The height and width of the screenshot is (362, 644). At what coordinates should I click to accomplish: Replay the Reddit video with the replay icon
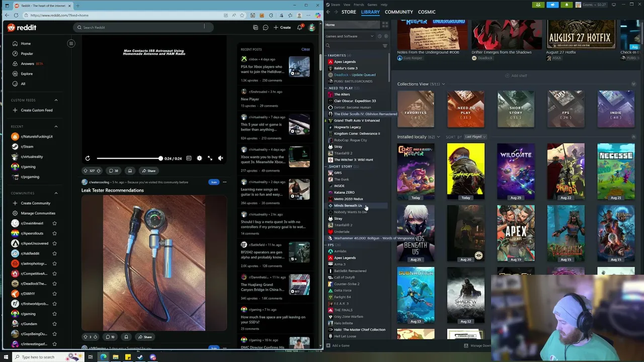pos(88,158)
